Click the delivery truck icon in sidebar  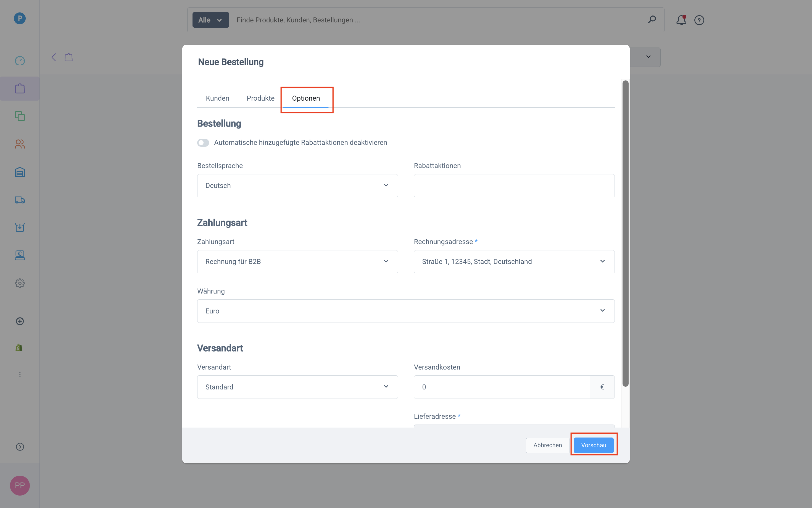pos(20,200)
